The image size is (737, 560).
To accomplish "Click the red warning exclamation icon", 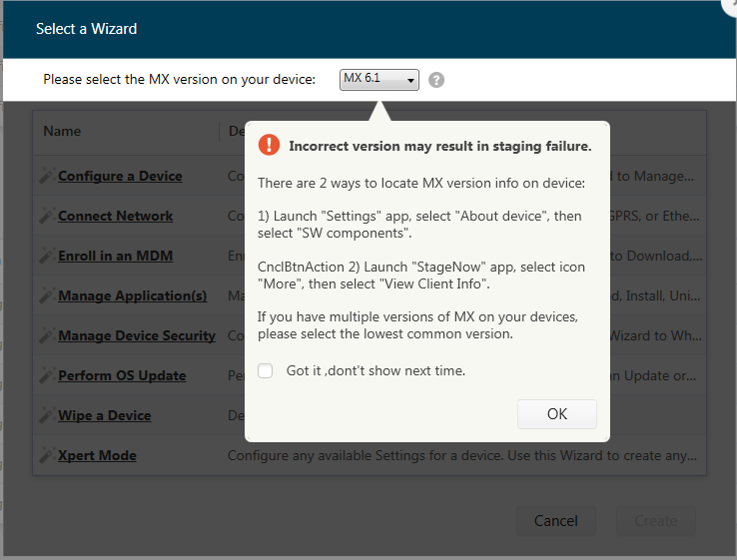I will click(x=269, y=145).
